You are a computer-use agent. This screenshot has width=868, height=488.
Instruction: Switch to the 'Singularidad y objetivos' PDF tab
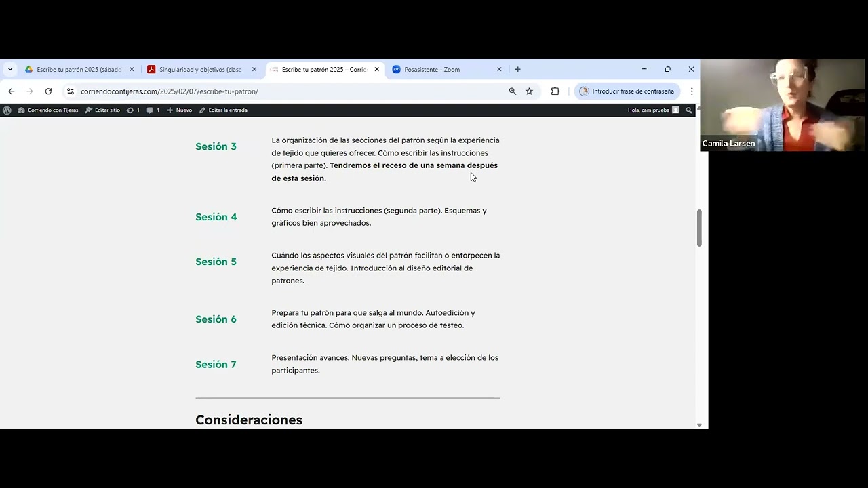tap(201, 69)
